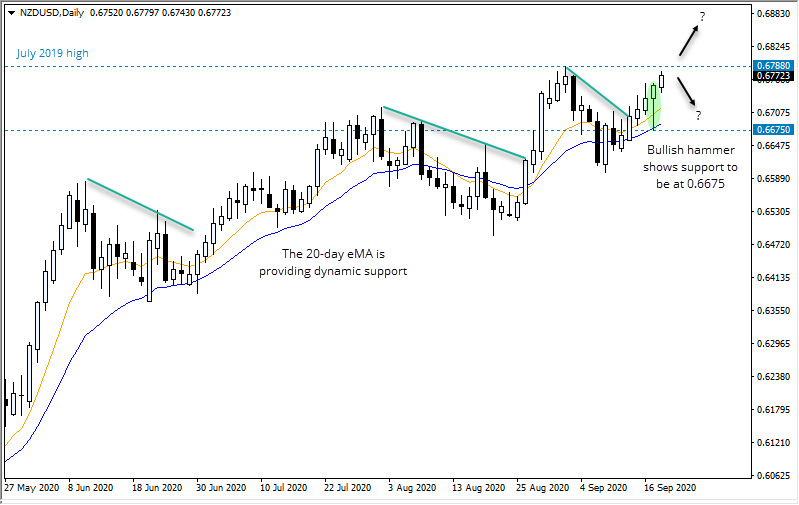Screen dimensions: 799x505
Task: Select the short teal trendline in September 2020
Action: (x=597, y=92)
